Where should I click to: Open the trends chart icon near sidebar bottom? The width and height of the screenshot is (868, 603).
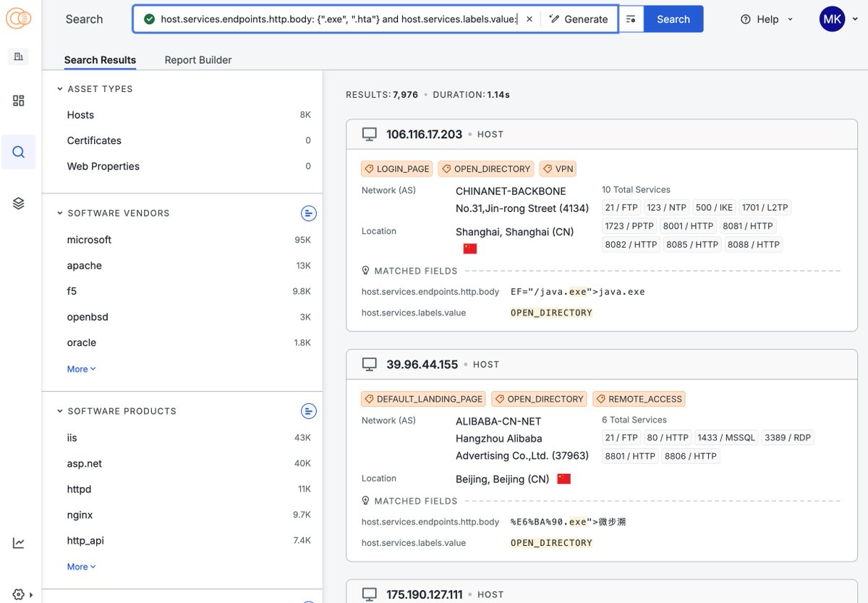pyautogui.click(x=18, y=542)
